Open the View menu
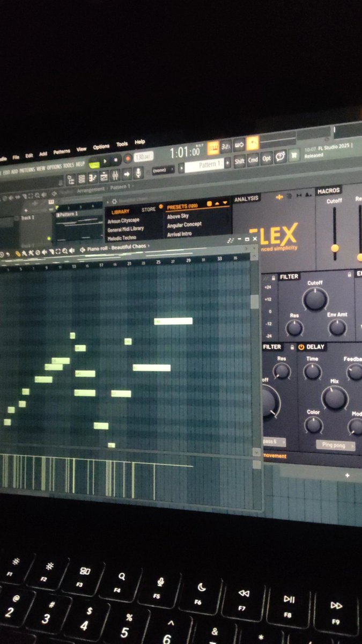 (x=81, y=149)
